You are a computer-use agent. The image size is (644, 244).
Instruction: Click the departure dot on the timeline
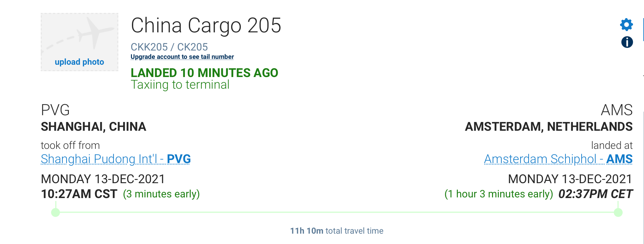(x=56, y=212)
